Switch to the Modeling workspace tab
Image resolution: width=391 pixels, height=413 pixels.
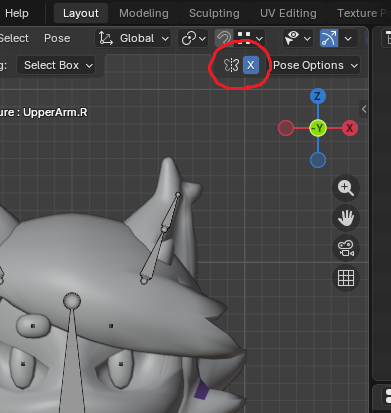[144, 13]
